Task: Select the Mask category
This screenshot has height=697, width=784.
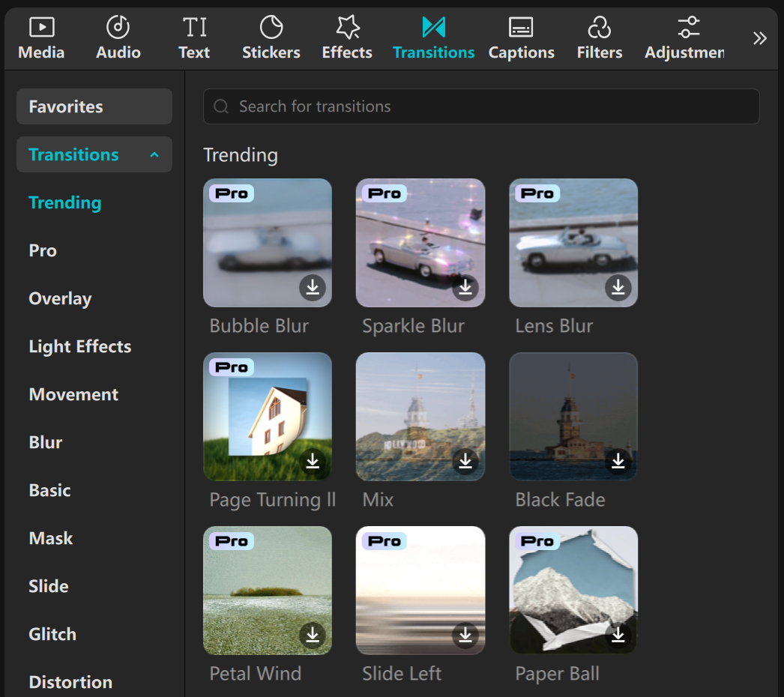Action: click(50, 539)
